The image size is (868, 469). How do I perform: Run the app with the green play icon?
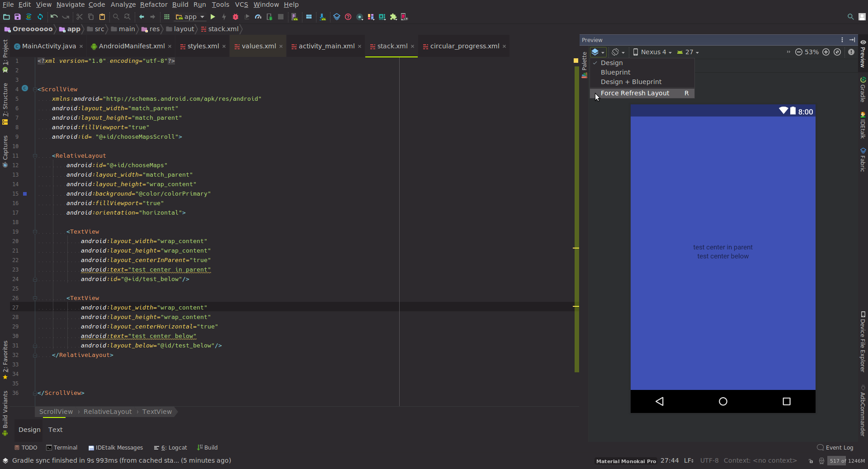pyautogui.click(x=212, y=17)
